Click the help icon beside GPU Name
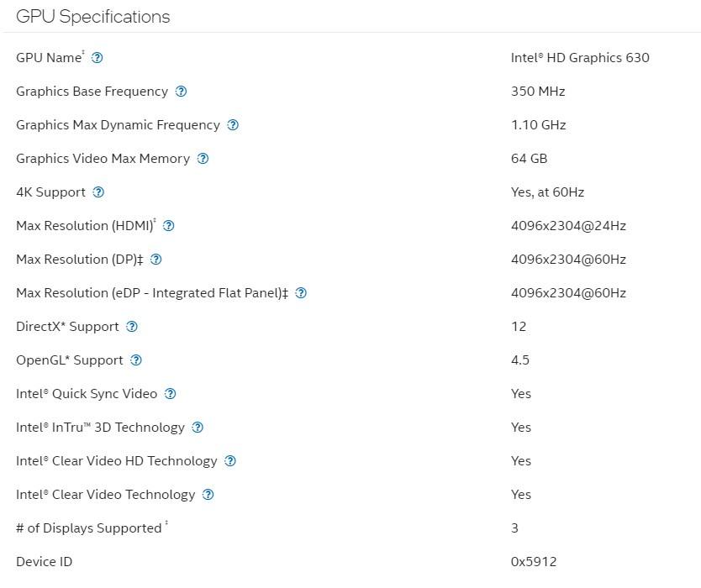Viewport: 701px width, 588px height. click(x=98, y=58)
